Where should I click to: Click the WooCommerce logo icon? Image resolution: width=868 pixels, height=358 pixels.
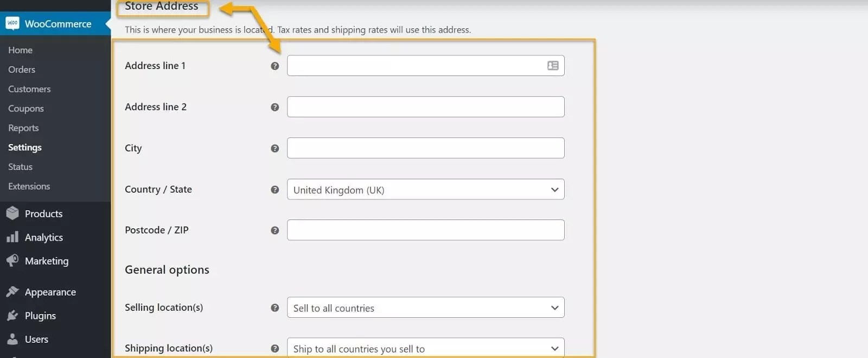[13, 23]
